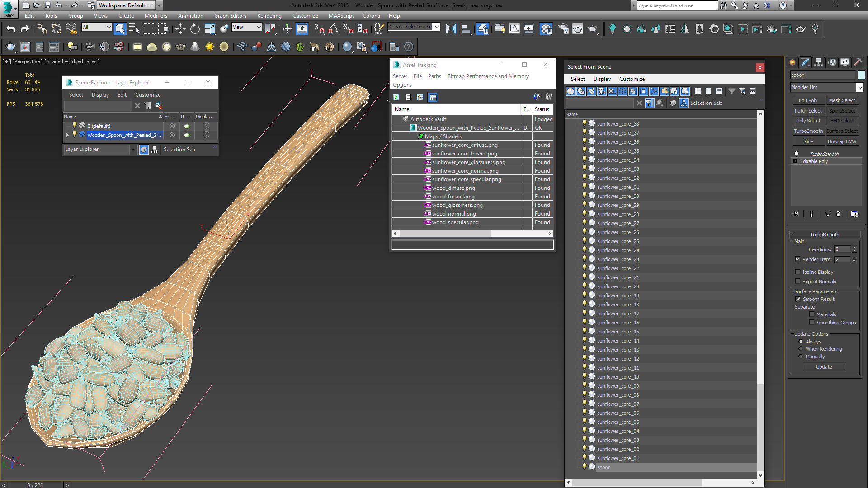Expand the Wooden_Spoon layer tree arrow

[67, 135]
